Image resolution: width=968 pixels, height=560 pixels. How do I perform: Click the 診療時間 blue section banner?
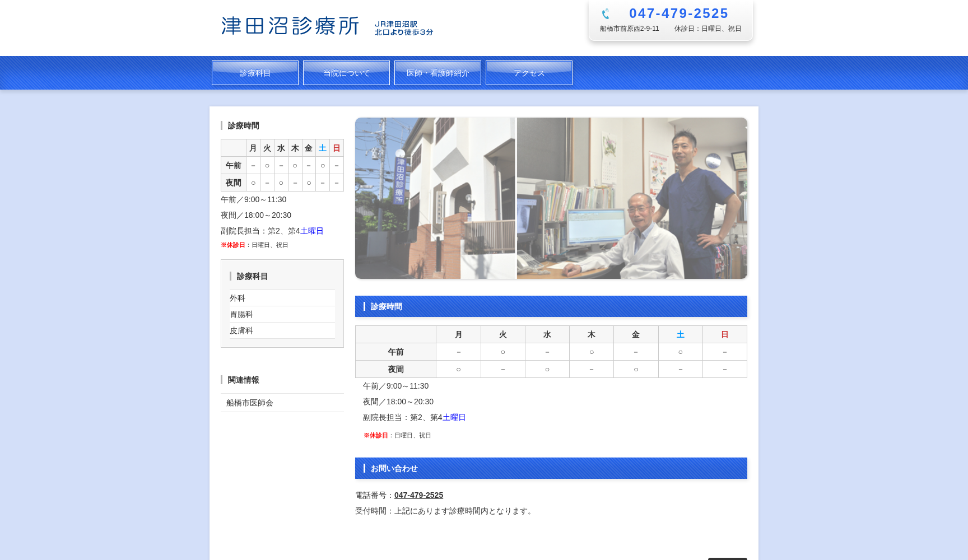pos(551,306)
